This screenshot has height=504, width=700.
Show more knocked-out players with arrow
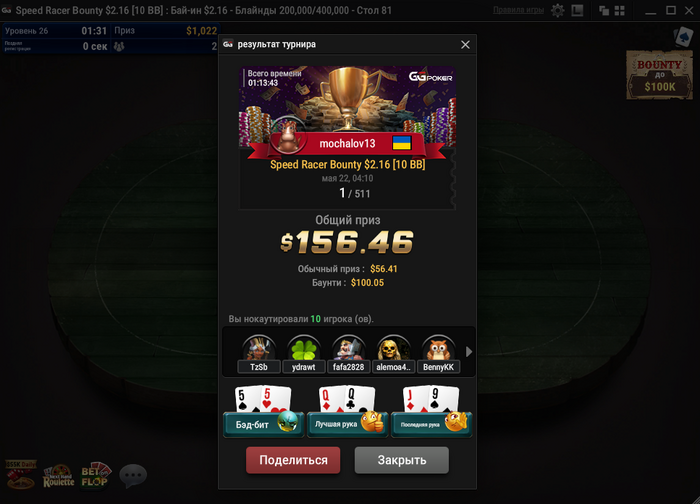click(x=469, y=352)
